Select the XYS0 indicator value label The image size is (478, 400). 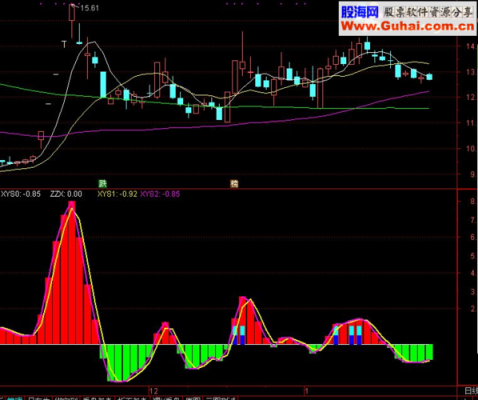click(x=21, y=194)
